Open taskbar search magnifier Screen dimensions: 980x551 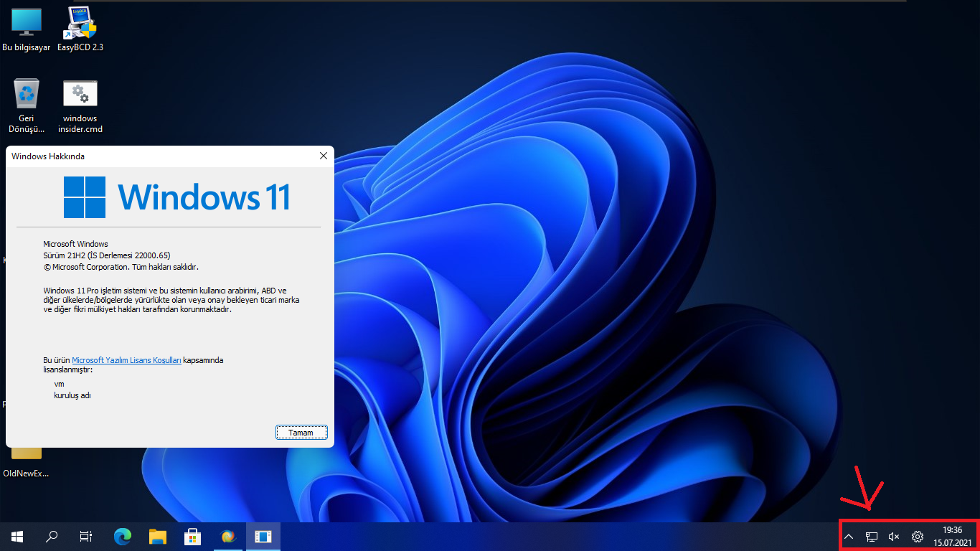pyautogui.click(x=52, y=536)
